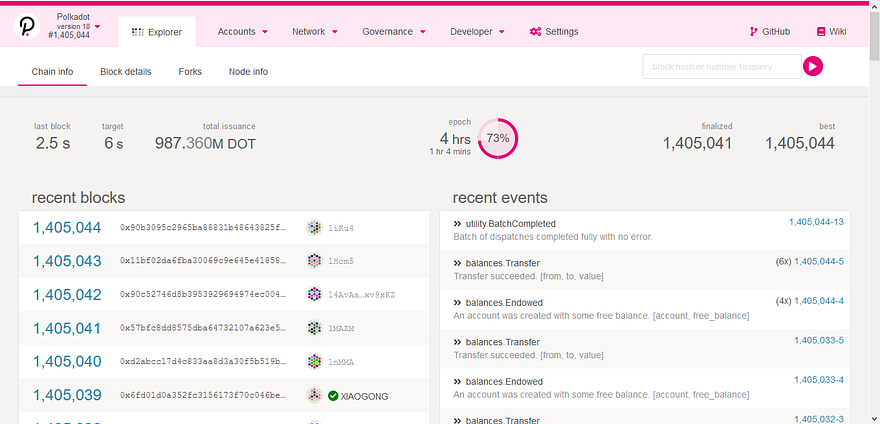This screenshot has height=424, width=880.
Task: Select the best block number 1,405,044
Action: [800, 143]
